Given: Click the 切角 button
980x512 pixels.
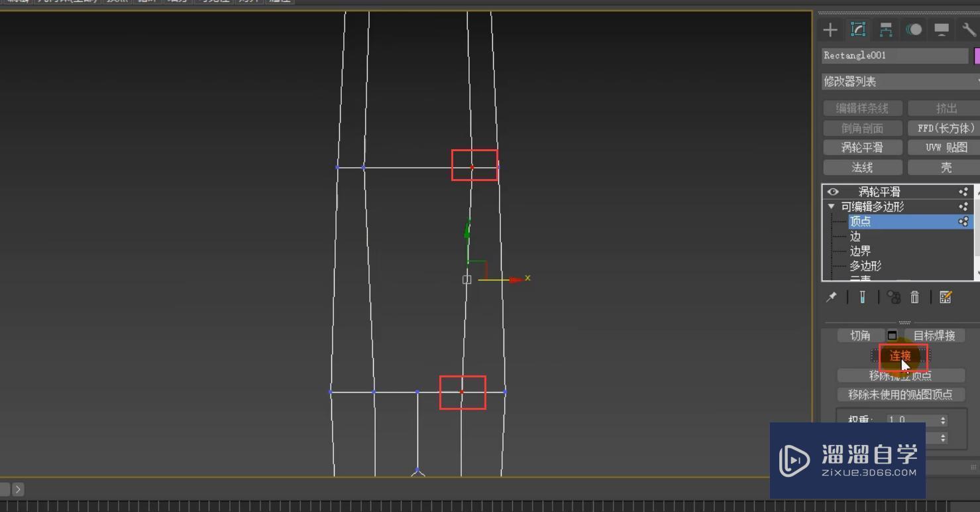Looking at the screenshot, I should (860, 336).
